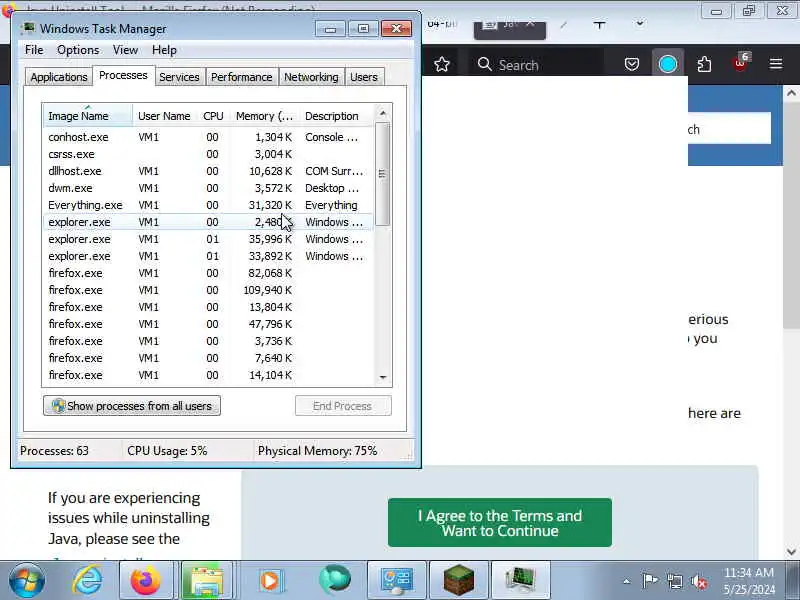Sort by the Image Name column header
This screenshot has width=800, height=600.
[88, 116]
